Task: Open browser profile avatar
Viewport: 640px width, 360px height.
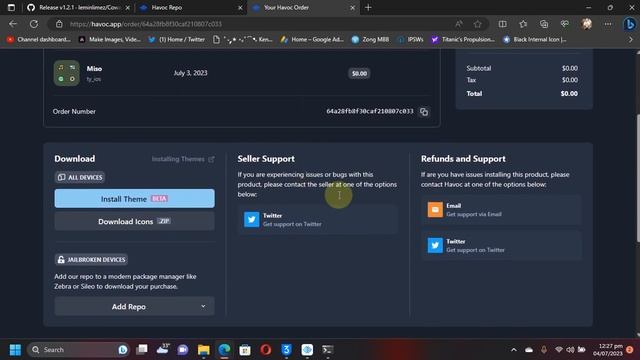Action: [587, 24]
